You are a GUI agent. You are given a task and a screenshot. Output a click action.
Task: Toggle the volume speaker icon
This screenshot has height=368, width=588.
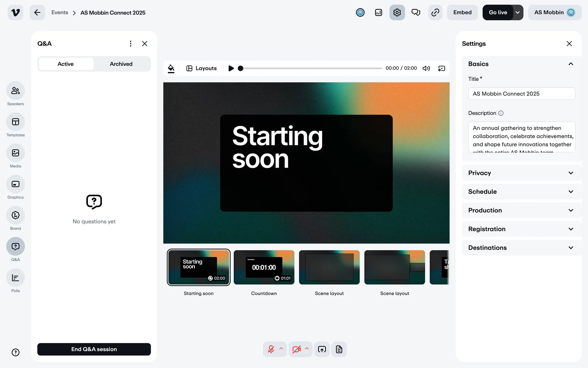[426, 68]
